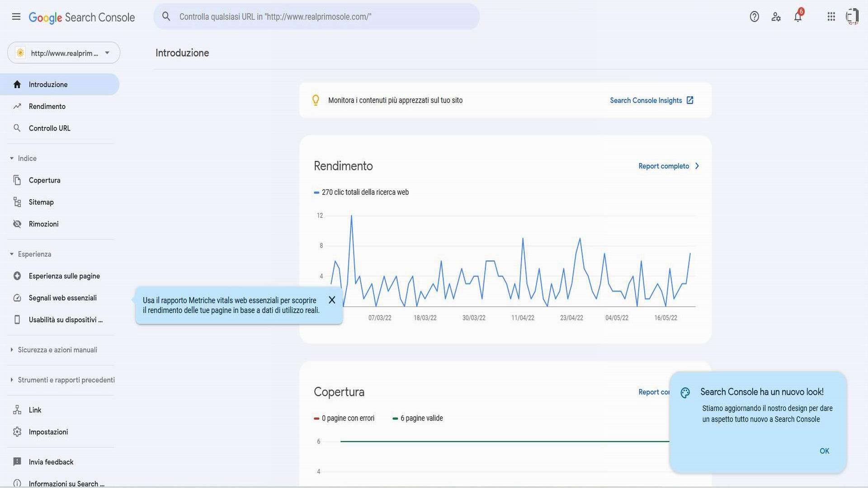Click the Introduzione home icon
The image size is (868, 488).
17,84
